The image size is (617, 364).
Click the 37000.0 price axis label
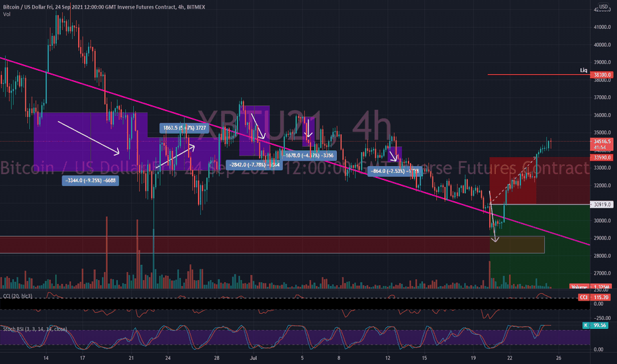point(602,97)
